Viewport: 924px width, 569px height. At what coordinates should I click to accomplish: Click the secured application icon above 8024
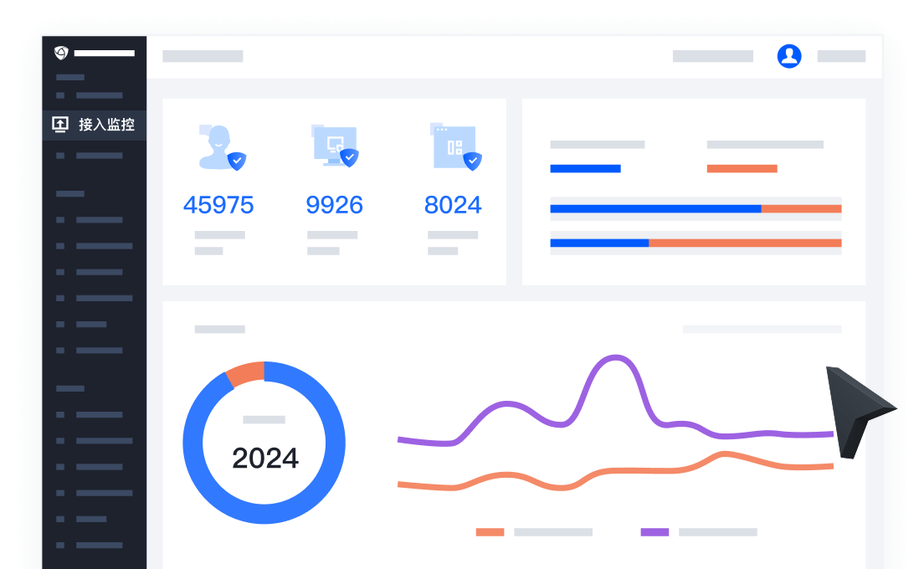(456, 147)
